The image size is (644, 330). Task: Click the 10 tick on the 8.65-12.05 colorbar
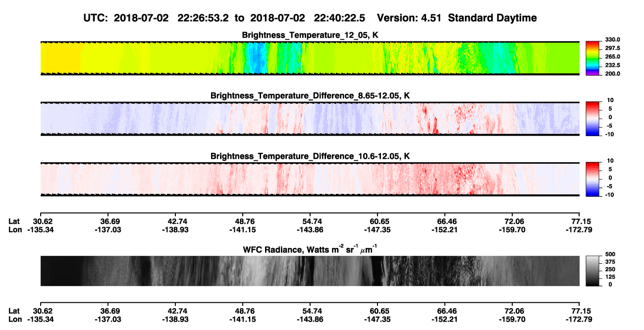(609, 100)
